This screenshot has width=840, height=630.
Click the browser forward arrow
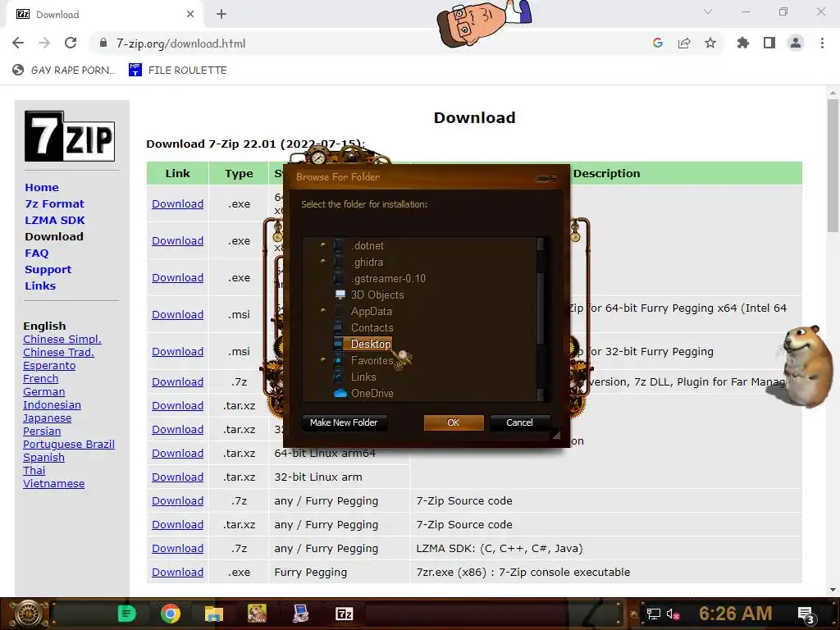(x=44, y=43)
